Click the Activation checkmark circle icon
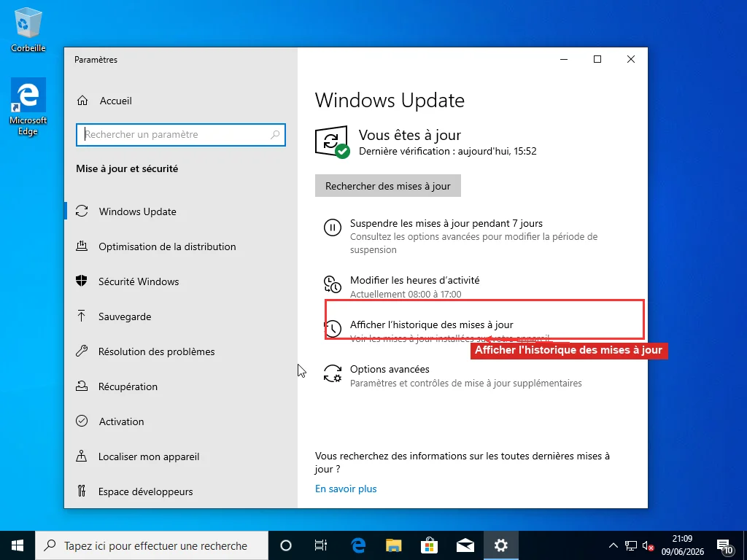Viewport: 747px width, 560px height. 82,421
